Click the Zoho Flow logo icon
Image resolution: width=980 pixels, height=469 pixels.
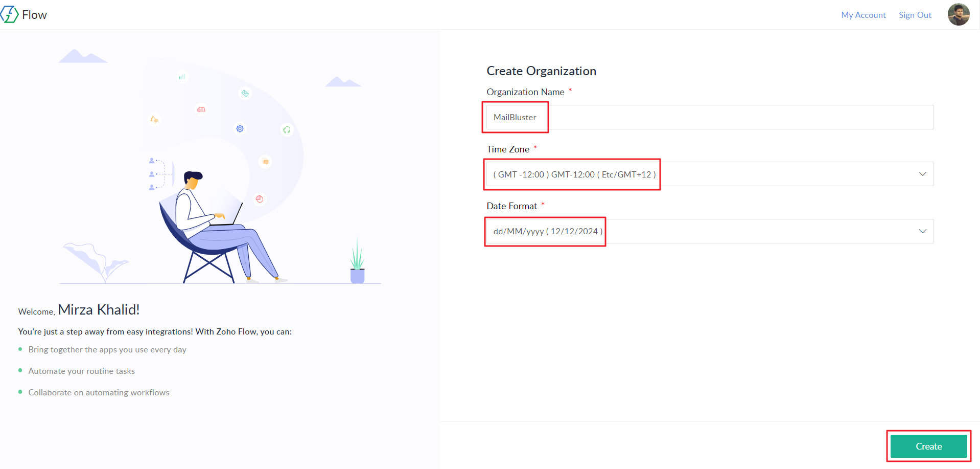pyautogui.click(x=10, y=15)
